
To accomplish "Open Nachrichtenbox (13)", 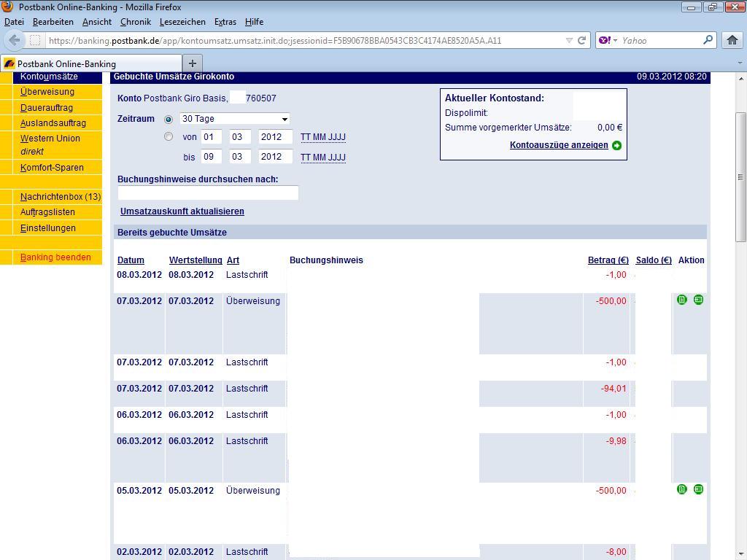I will [61, 197].
